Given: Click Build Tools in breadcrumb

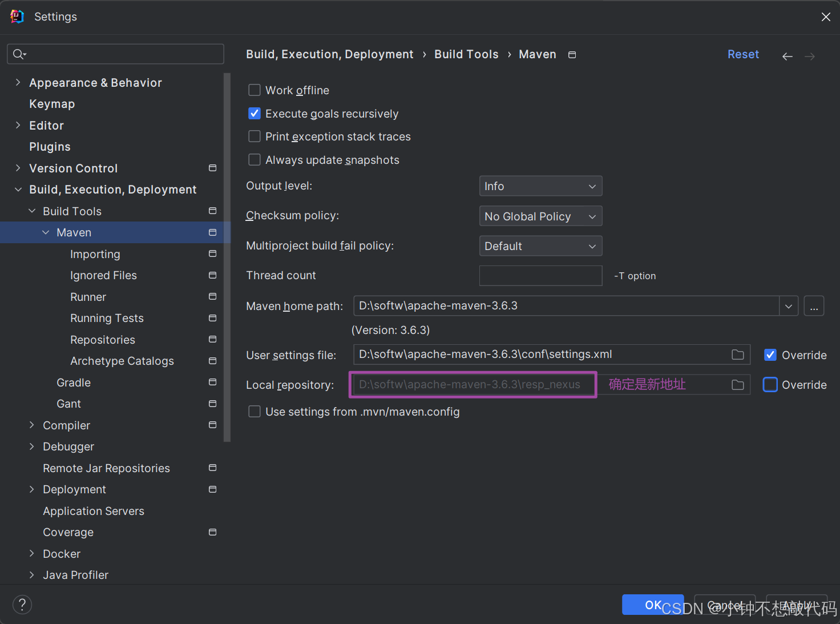Looking at the screenshot, I should click(466, 54).
